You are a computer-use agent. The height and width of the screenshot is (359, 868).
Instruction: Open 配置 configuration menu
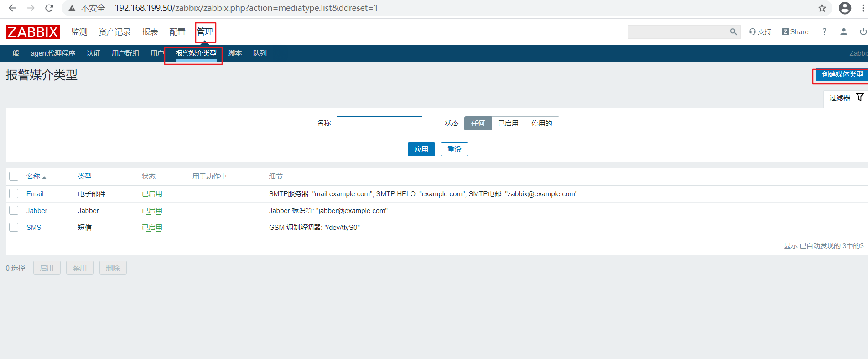click(177, 32)
